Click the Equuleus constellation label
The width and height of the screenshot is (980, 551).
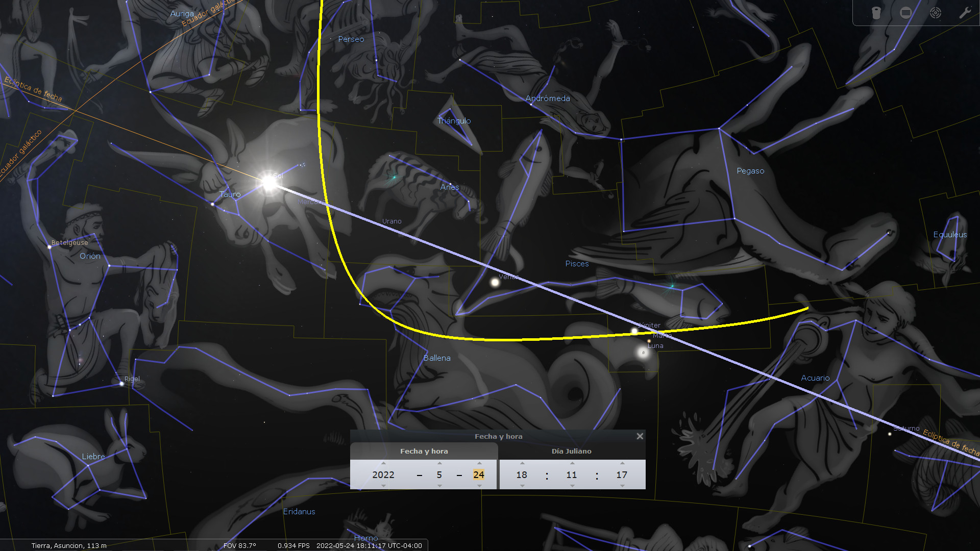click(950, 235)
